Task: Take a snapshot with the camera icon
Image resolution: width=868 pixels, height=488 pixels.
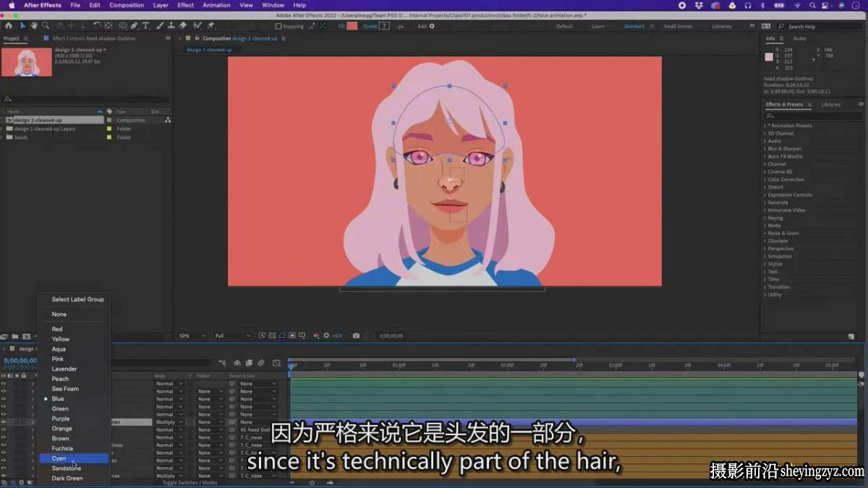Action: [356, 335]
